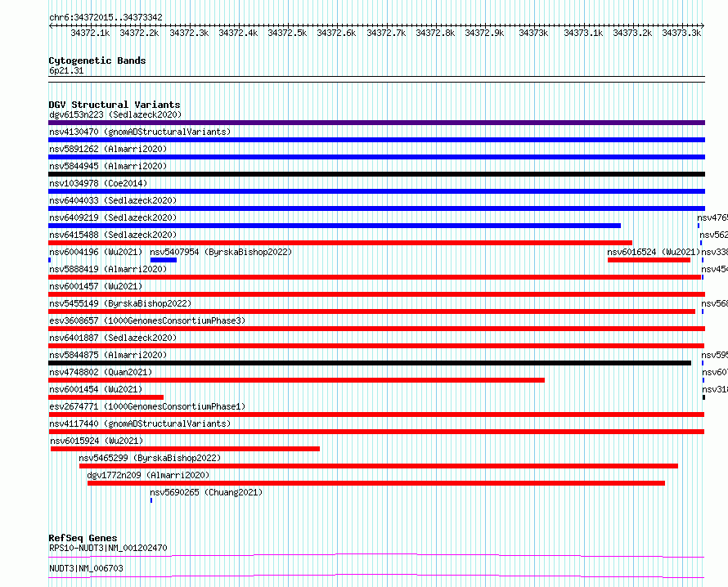Screen dimensions: 728x587
Task: Click the red dgv1772n209 variant bar
Action: click(376, 483)
